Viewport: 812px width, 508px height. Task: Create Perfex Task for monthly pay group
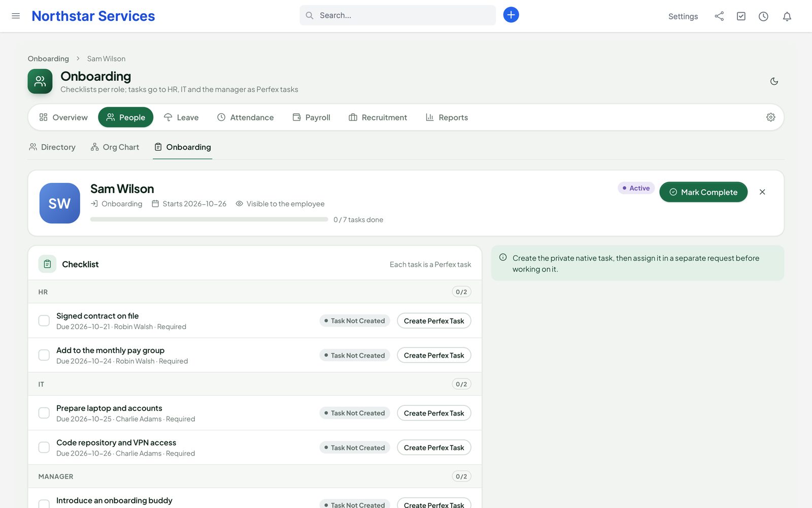point(434,355)
